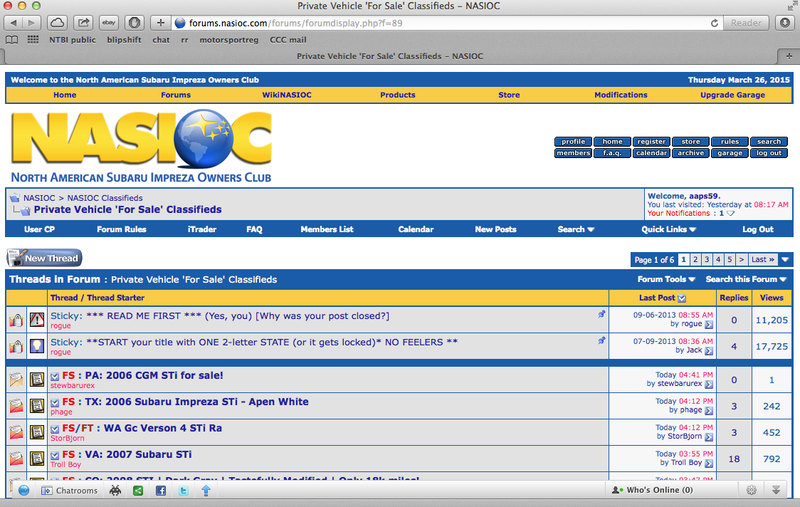Click the add bookmark plus button
Screen dimensions: 800x507
point(160,23)
